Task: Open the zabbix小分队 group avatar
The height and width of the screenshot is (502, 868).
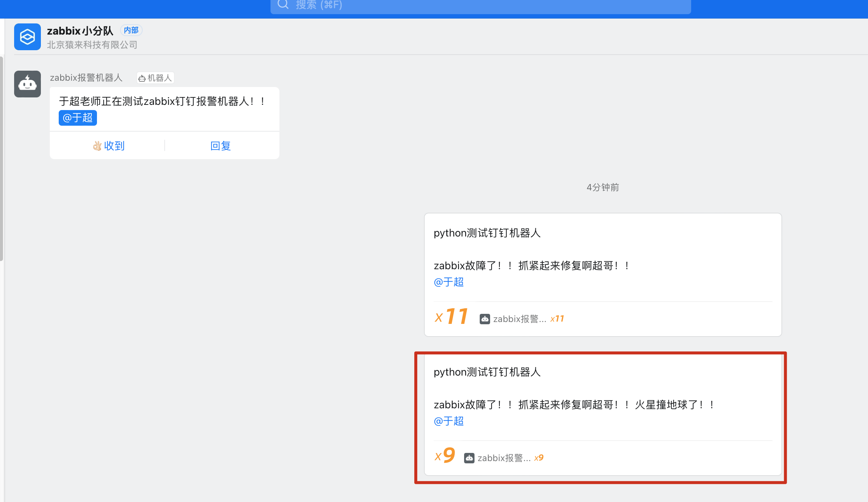Action: click(27, 37)
